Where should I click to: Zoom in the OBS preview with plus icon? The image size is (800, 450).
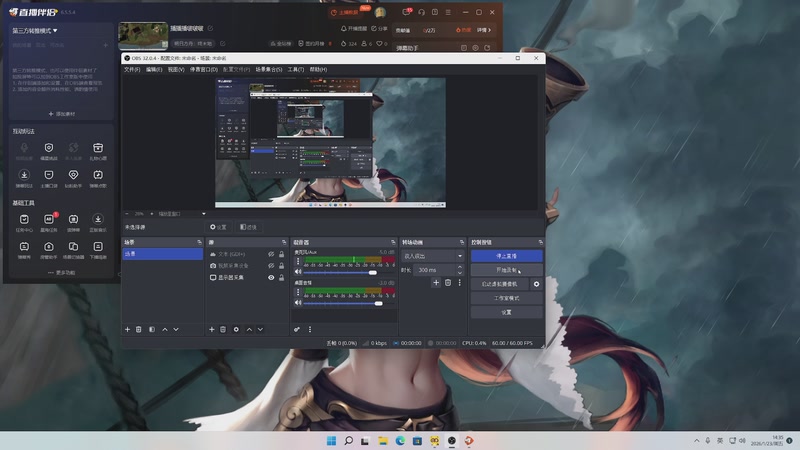(x=152, y=214)
